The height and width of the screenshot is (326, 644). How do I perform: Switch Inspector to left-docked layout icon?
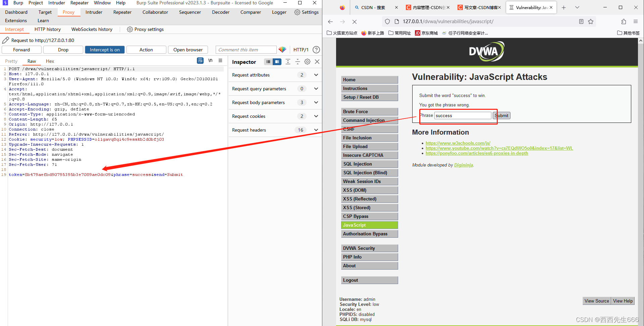(x=268, y=62)
